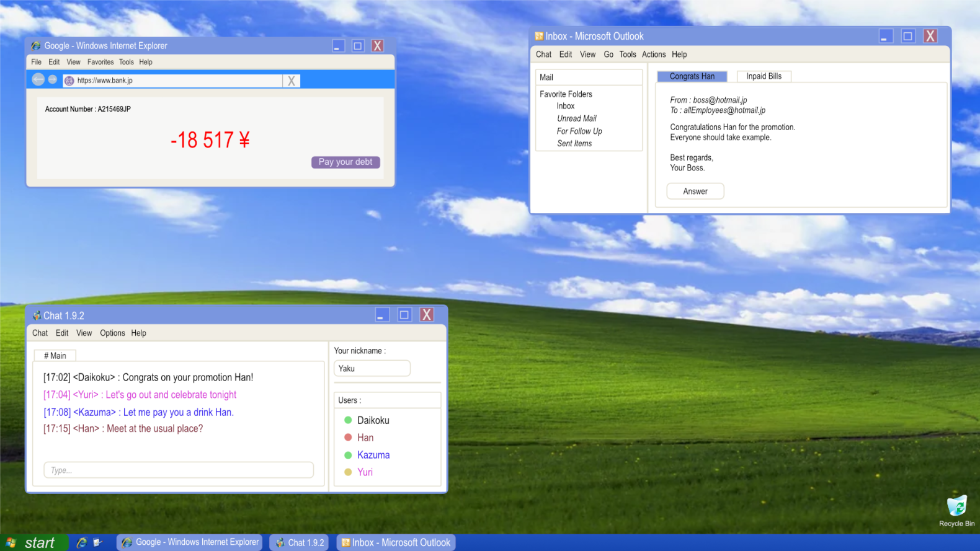Click the forward arrow in Internet Explorer
Screen dimensions: 980x551
point(53,79)
